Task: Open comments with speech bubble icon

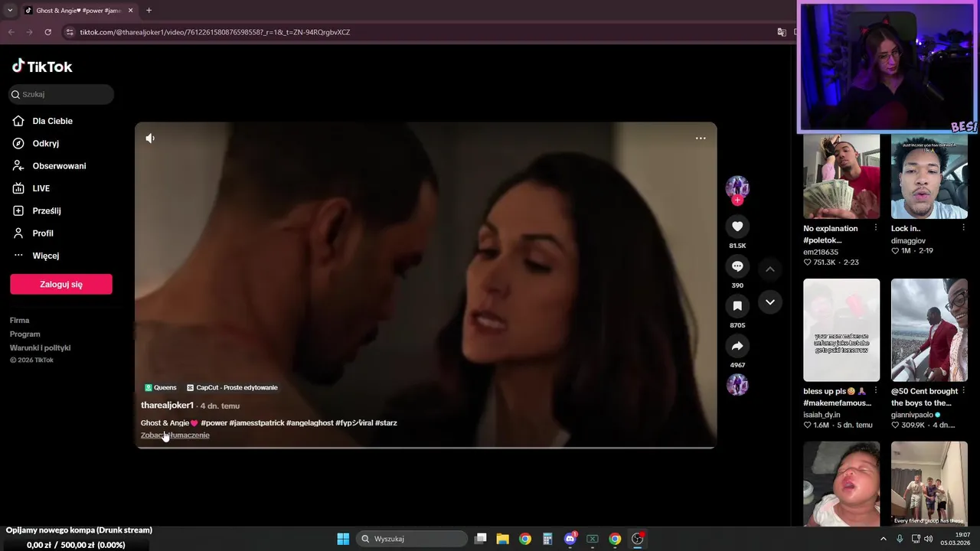Action: [737, 266]
